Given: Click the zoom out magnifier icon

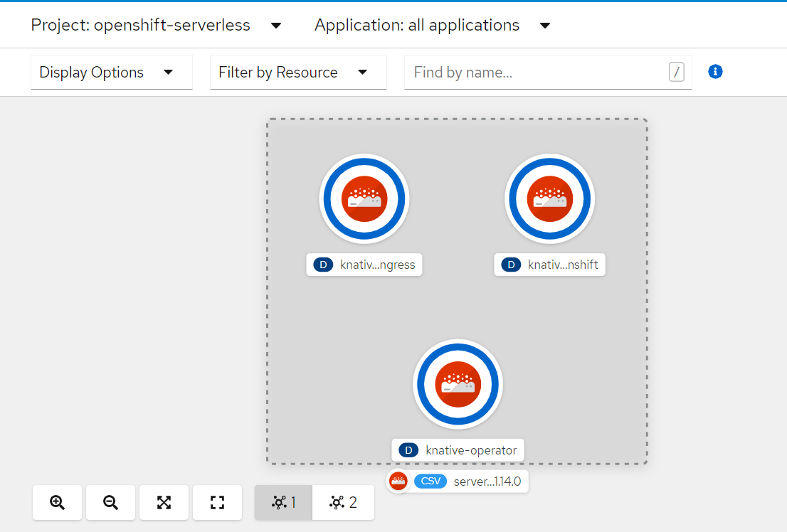Looking at the screenshot, I should (110, 502).
